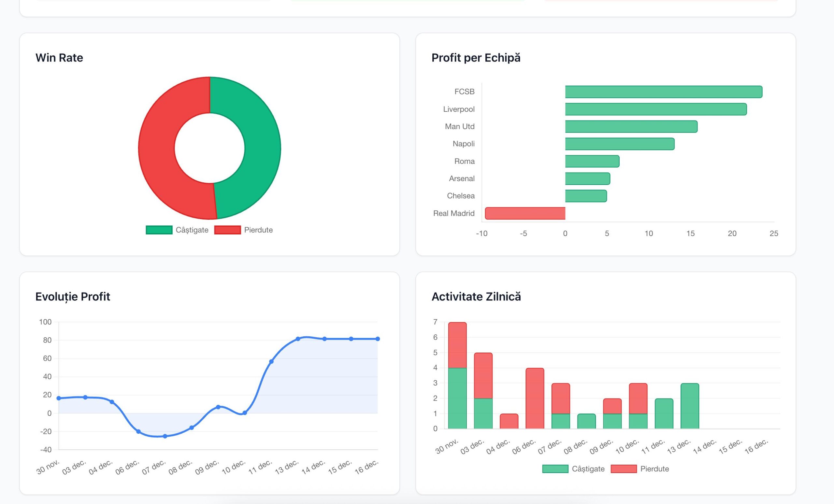Click green portion of 30 nov. activity bar

tap(457, 399)
